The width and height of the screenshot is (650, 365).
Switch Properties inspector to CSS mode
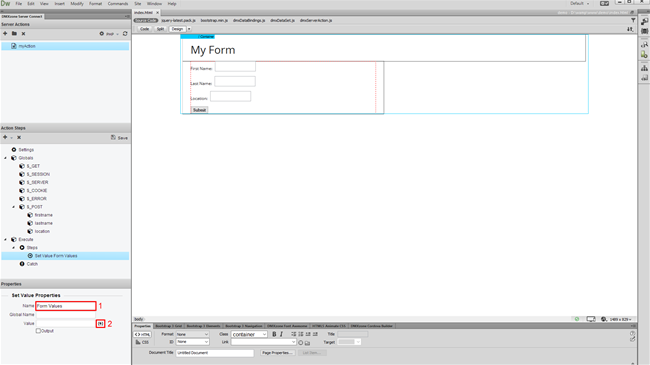(142, 342)
